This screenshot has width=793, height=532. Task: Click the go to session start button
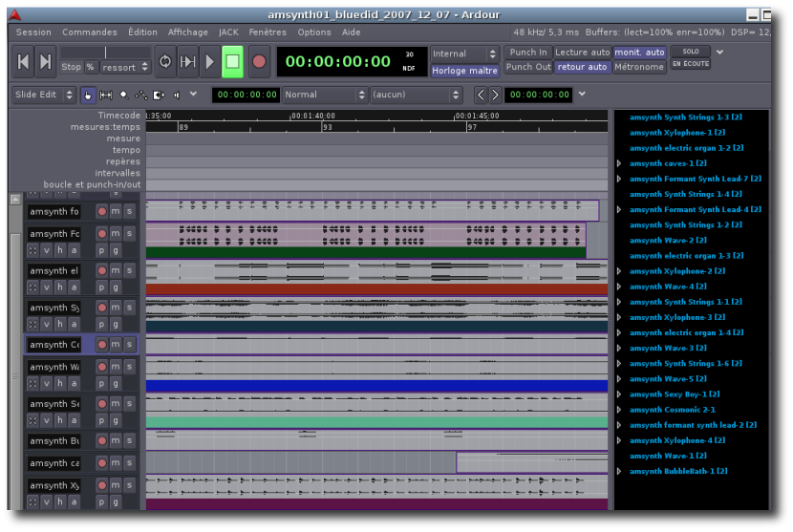pos(24,62)
